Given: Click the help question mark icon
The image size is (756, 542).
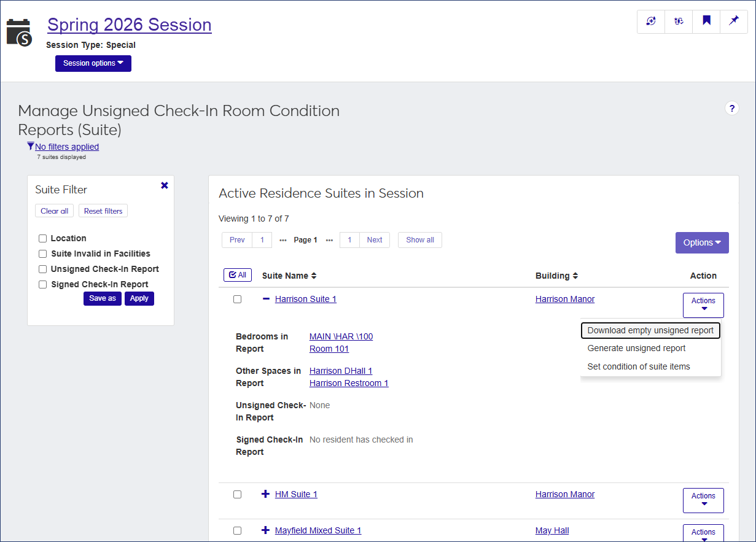Looking at the screenshot, I should (x=731, y=108).
